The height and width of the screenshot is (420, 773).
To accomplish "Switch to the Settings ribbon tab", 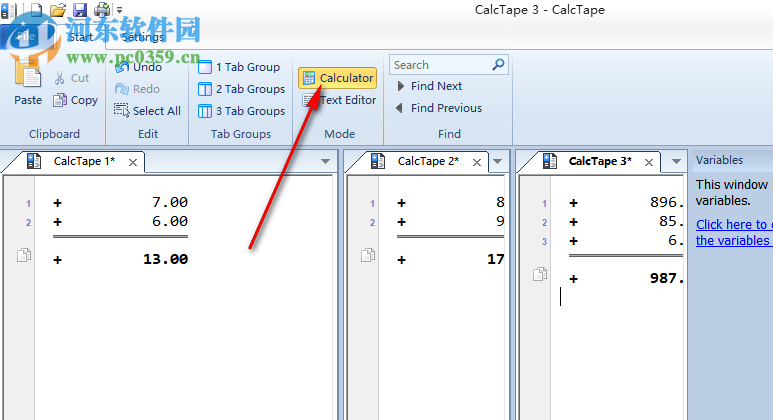I will tap(142, 37).
